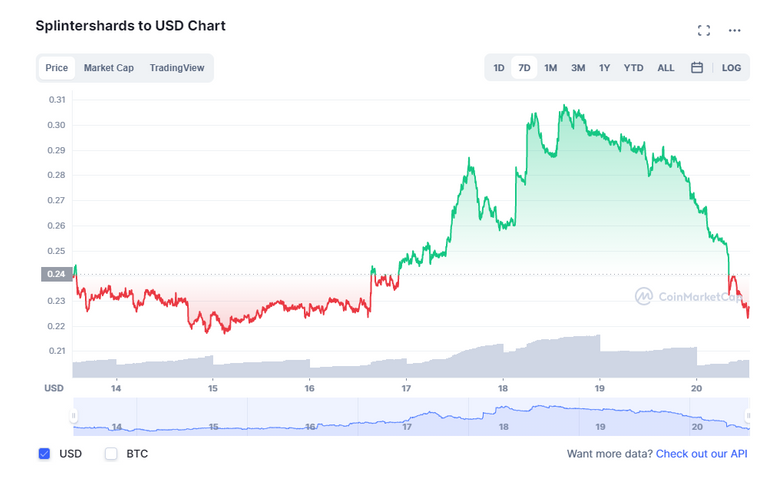Show ALL time price history
This screenshot has width=768, height=498.
click(666, 68)
